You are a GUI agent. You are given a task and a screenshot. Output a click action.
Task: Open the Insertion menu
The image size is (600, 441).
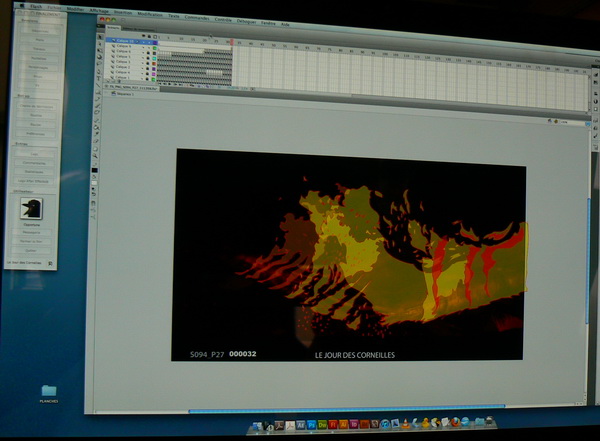pos(123,12)
